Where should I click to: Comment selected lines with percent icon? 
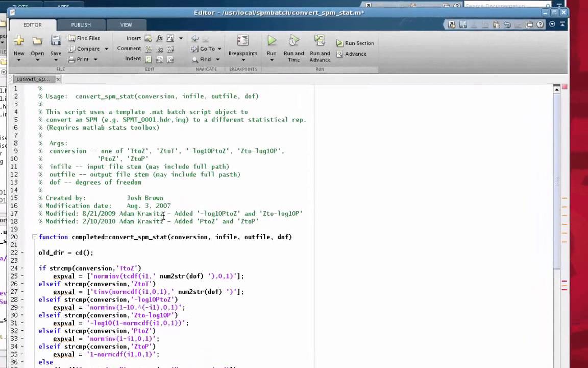point(149,49)
